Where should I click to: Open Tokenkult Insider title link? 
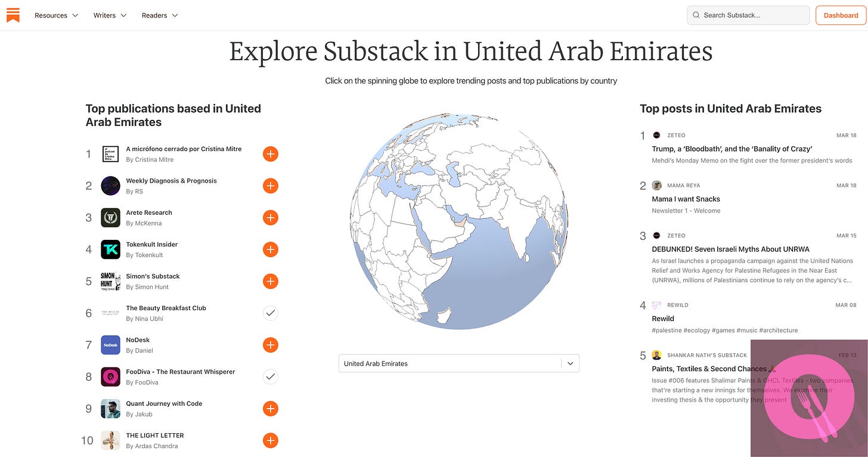tap(151, 245)
